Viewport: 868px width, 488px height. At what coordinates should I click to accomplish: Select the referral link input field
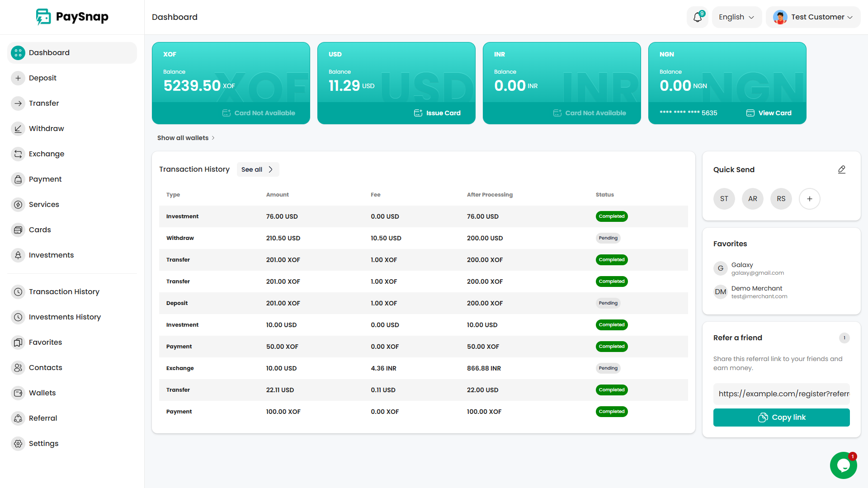(x=781, y=394)
